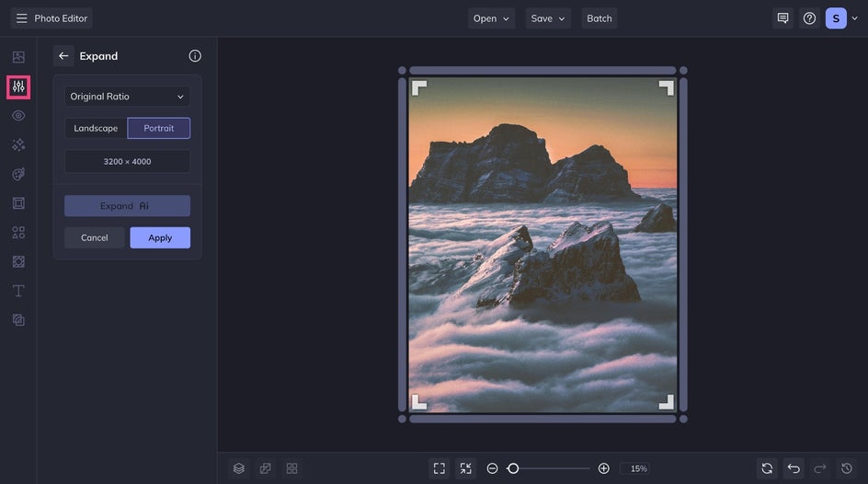Select the Text tool sidebar icon
The width and height of the screenshot is (868, 484).
point(18,291)
